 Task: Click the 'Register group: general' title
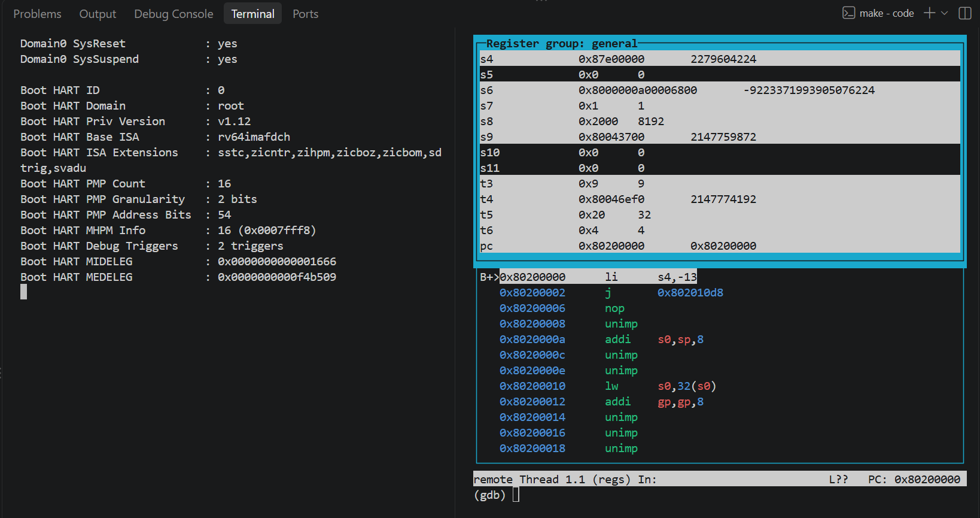[562, 43]
